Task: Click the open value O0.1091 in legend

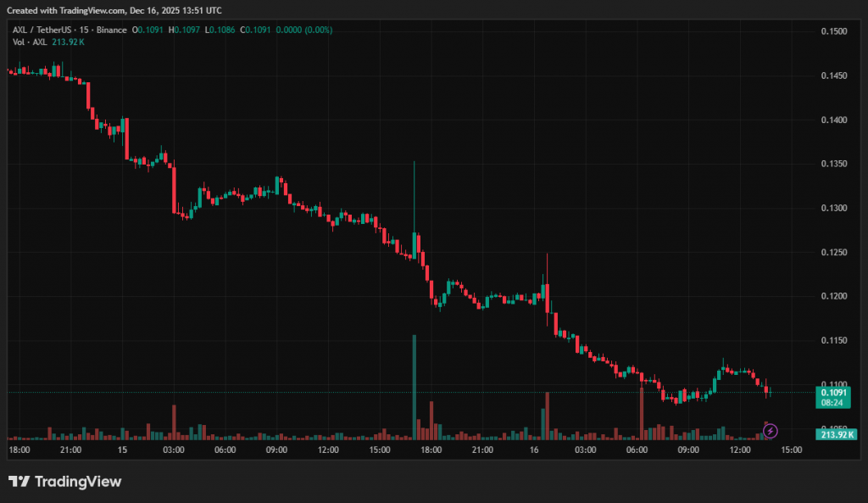Action: click(x=148, y=30)
